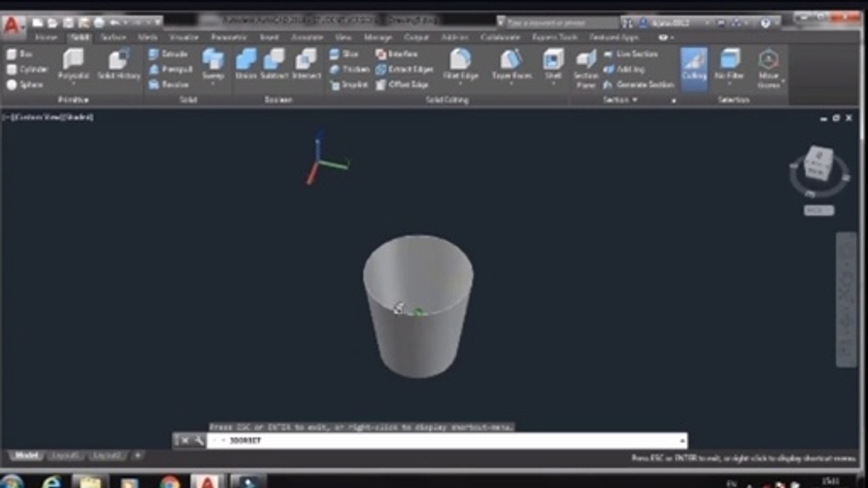The image size is (868, 488).
Task: Switch to the Home ribbon tab
Action: 45,37
